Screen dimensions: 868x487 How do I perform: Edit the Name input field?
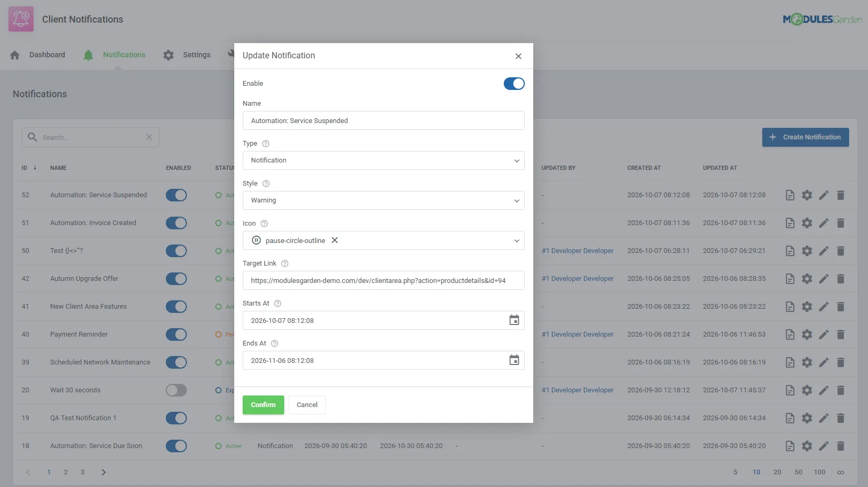(x=383, y=120)
